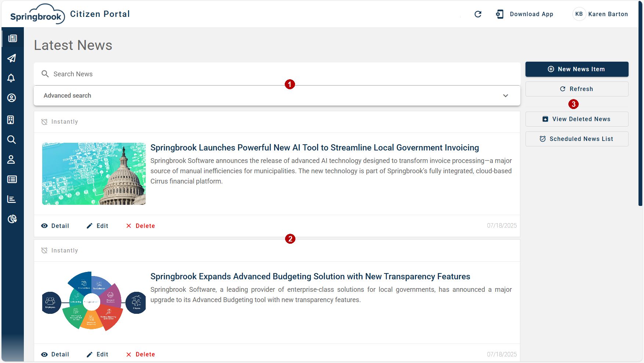
Task: Click the Springbrook logo
Action: coord(37,14)
